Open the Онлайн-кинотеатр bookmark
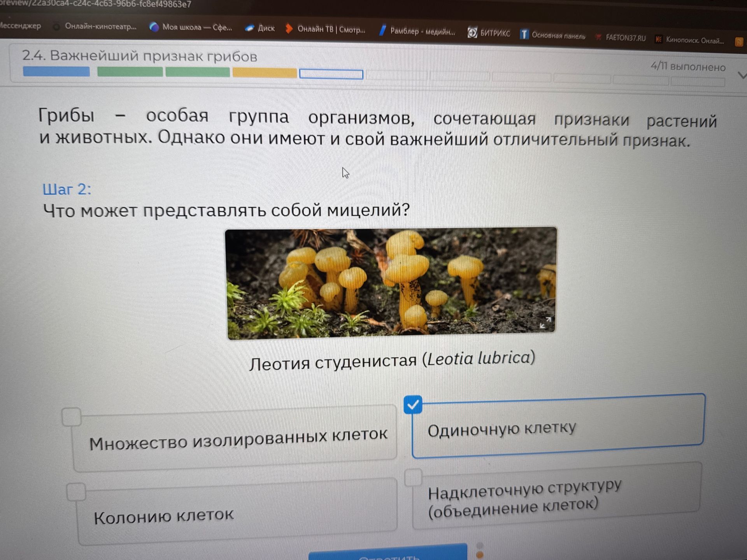The height and width of the screenshot is (560, 747). point(95,26)
